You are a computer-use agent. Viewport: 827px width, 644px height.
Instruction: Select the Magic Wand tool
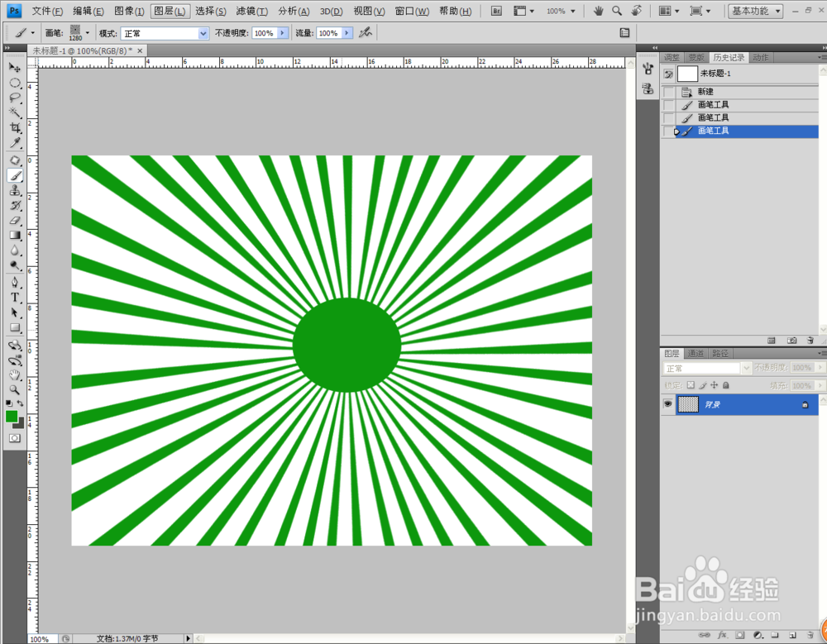15,112
